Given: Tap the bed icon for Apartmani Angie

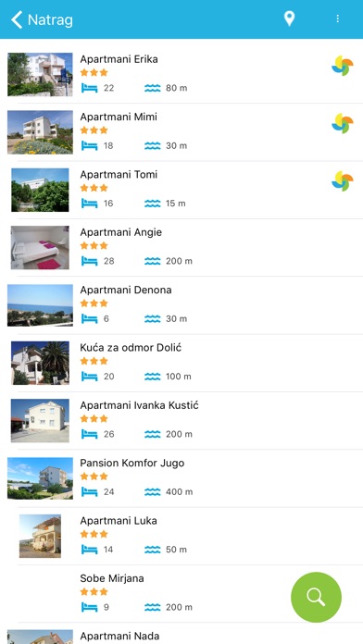Looking at the screenshot, I should 89,261.
